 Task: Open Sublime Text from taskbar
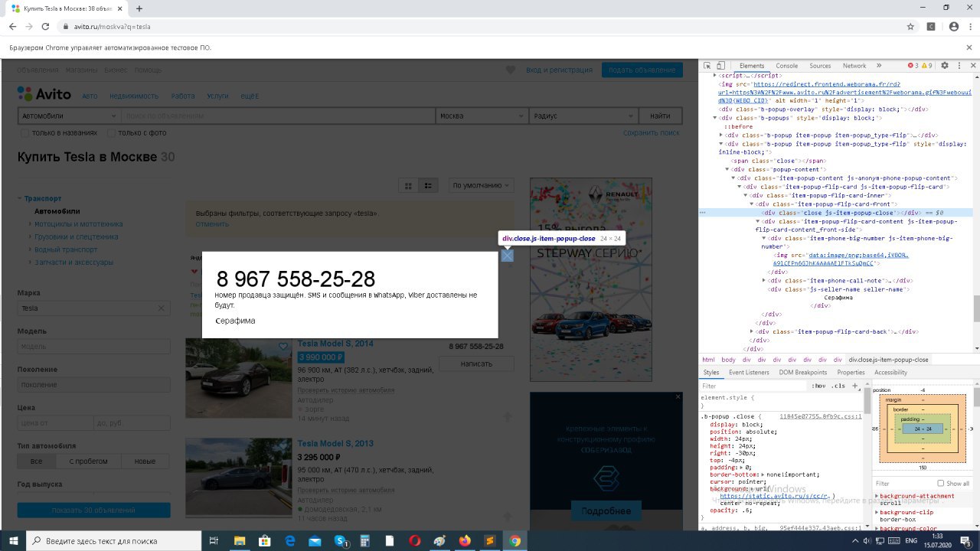pyautogui.click(x=490, y=540)
